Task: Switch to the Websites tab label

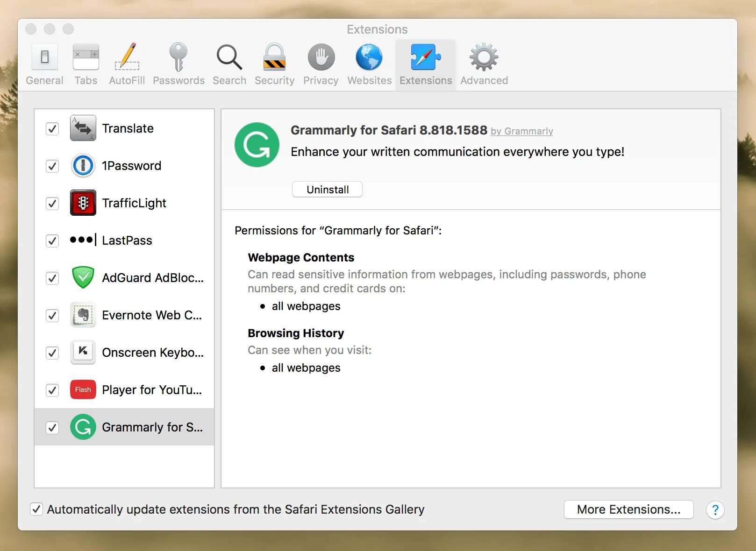Action: click(x=370, y=80)
